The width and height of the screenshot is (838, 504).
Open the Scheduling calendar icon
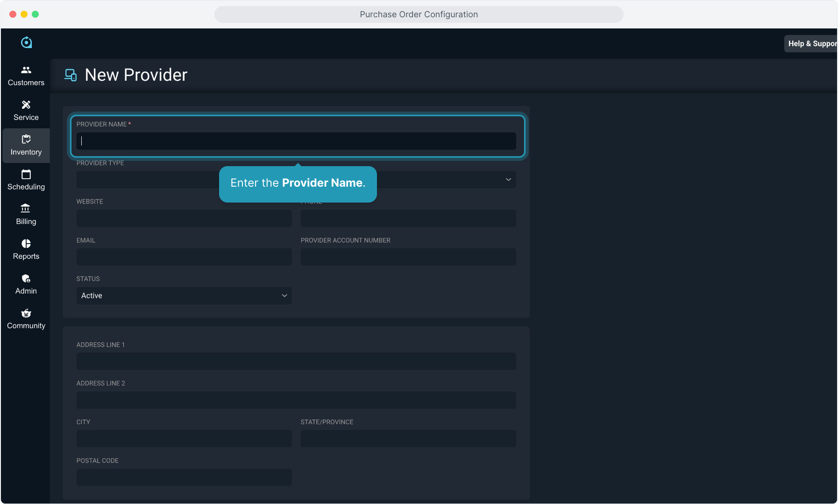coord(26,175)
